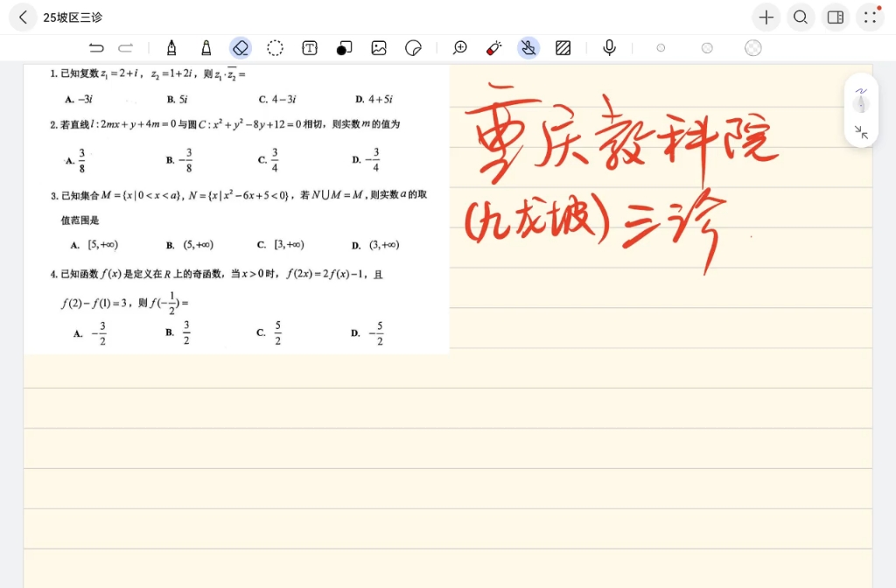Viewport: 896px width, 588px height.
Task: Select the lasso selection tool
Action: coord(275,48)
